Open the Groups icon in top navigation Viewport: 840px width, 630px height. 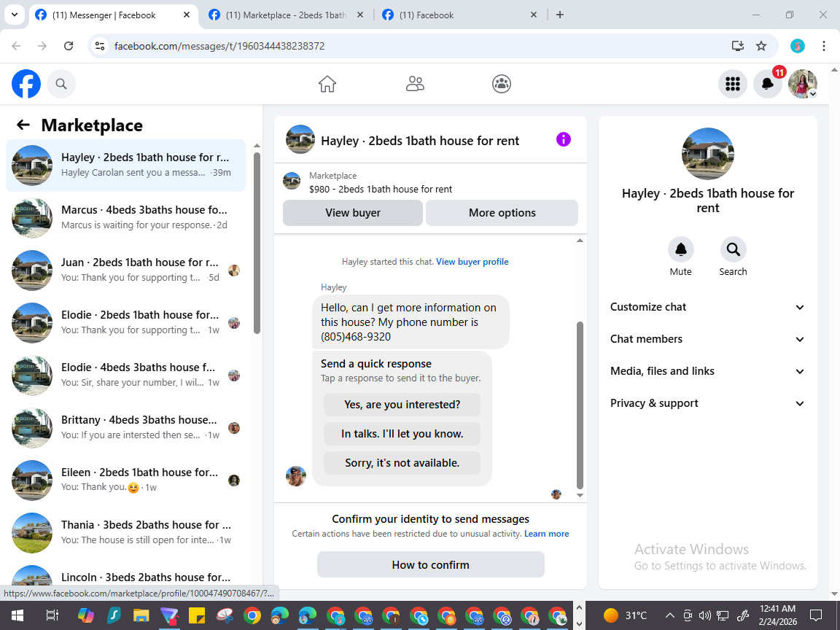502,84
